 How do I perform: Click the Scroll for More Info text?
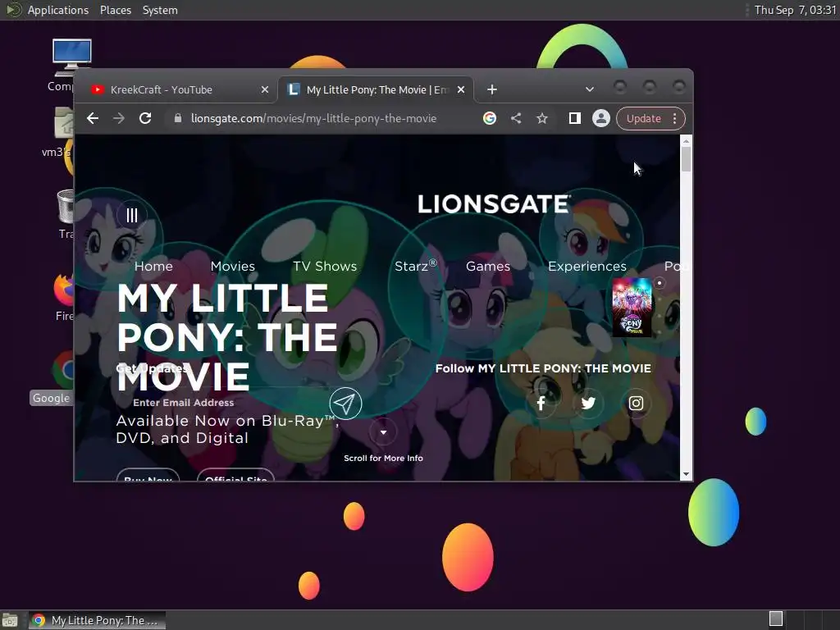pos(384,458)
